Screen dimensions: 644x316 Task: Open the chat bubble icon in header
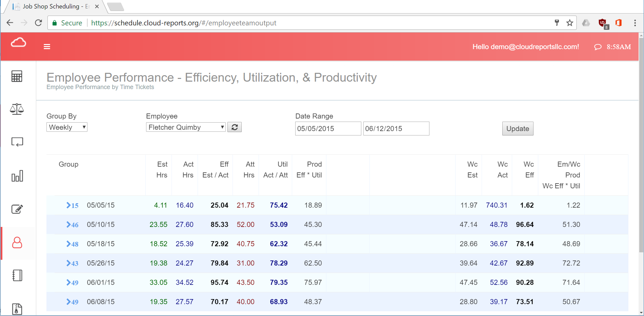pyautogui.click(x=598, y=47)
